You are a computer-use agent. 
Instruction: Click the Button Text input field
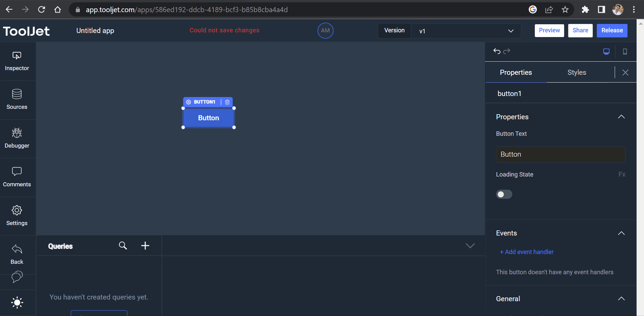(560, 154)
